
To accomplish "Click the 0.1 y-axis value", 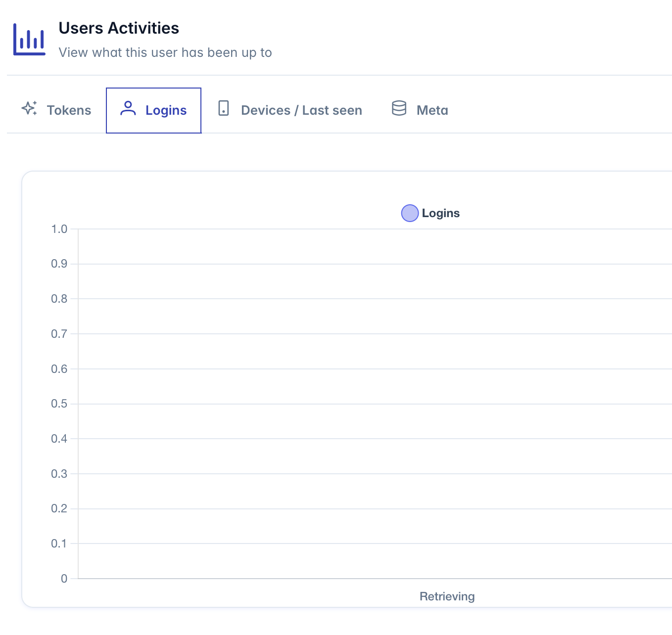I will (59, 544).
